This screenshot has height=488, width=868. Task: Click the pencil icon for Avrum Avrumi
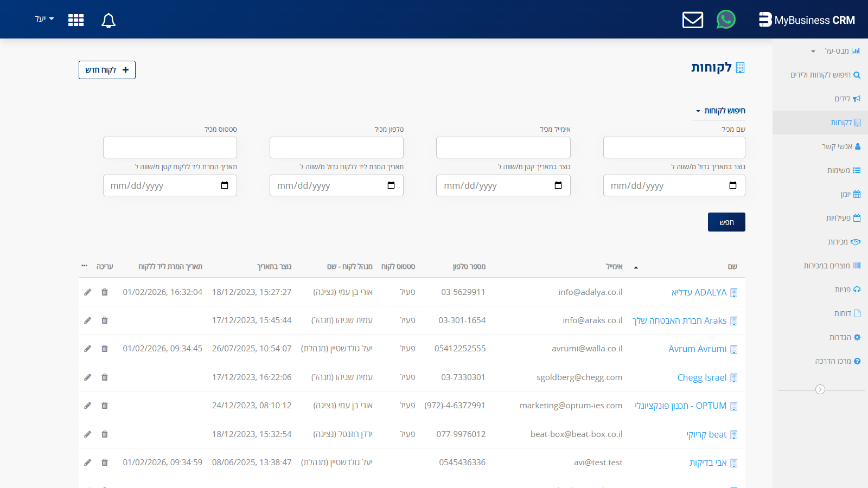click(88, 349)
